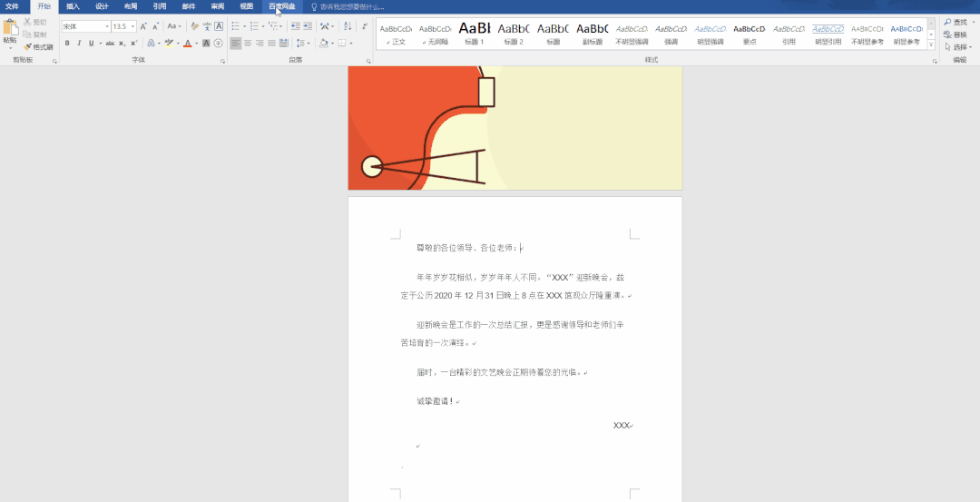Click the Clear Formatting eraser icon
This screenshot has height=502, width=980.
(x=194, y=26)
